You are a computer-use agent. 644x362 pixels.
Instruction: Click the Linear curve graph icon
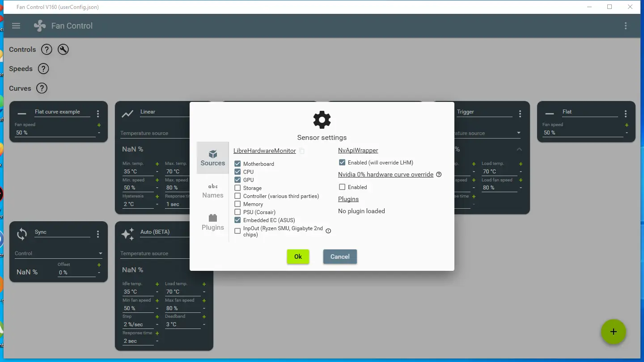127,114
